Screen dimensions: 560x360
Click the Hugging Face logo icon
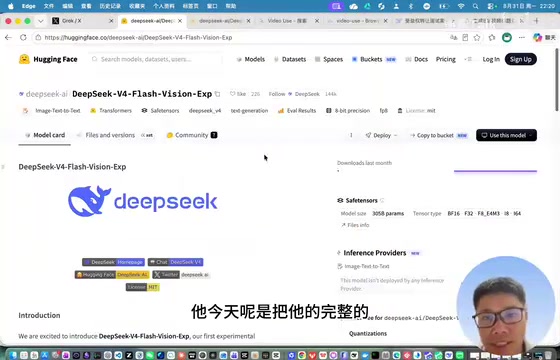(x=24, y=59)
